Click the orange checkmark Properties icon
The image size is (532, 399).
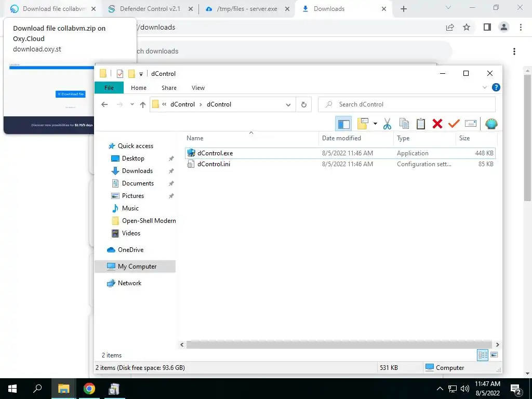[x=454, y=124]
